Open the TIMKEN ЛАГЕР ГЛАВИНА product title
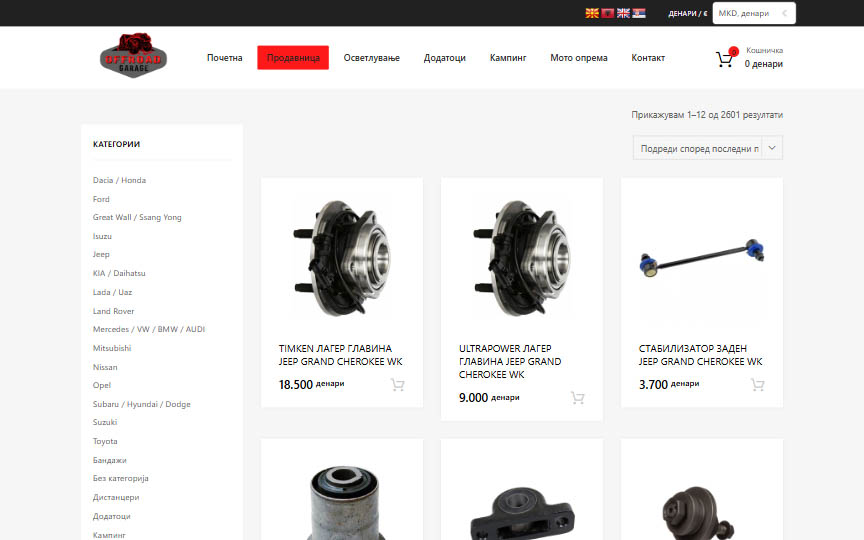This screenshot has width=864, height=540. tap(341, 355)
